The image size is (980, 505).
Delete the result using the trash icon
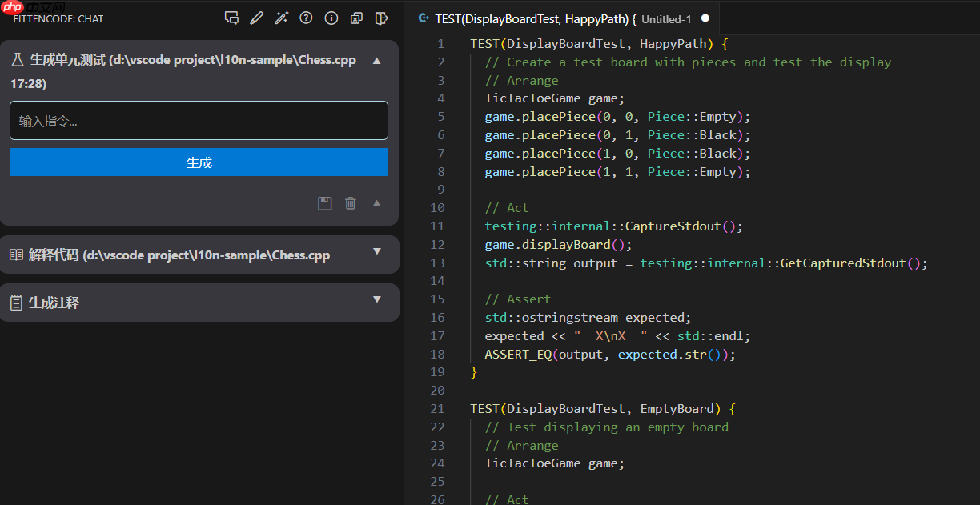pos(350,203)
